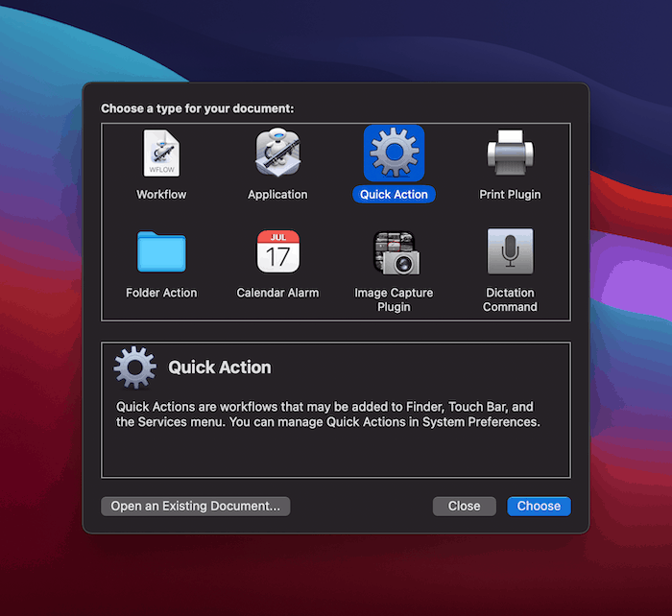Click the Folder Action label
Image resolution: width=672 pixels, height=616 pixels.
click(x=161, y=293)
